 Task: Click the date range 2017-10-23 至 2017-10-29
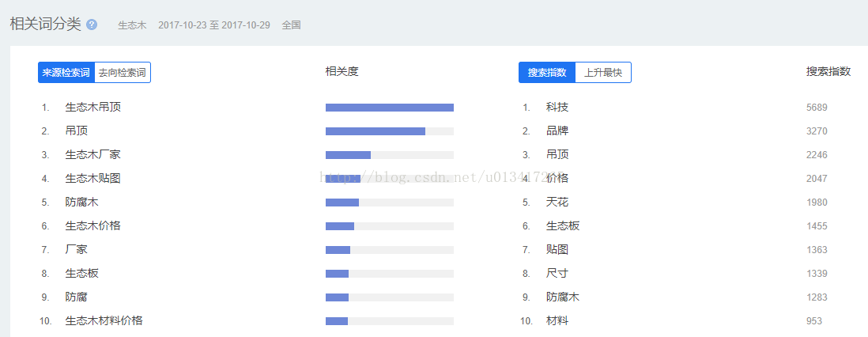click(x=213, y=25)
